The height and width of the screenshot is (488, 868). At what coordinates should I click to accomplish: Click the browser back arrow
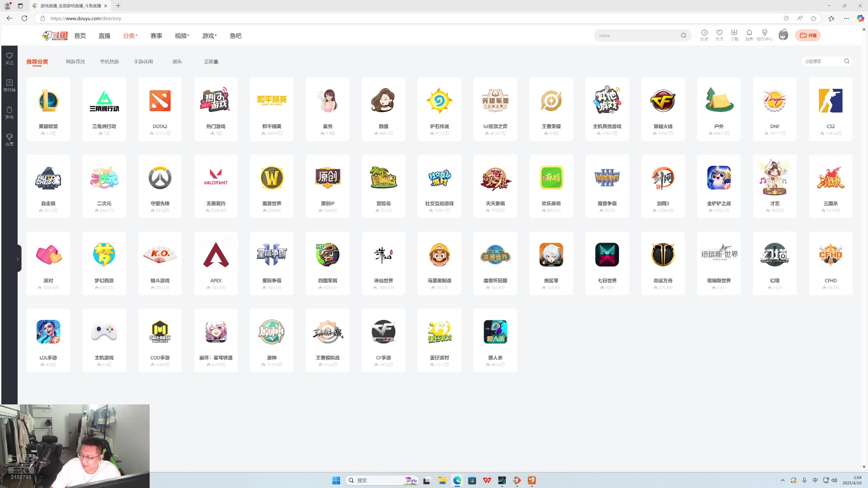(x=9, y=19)
